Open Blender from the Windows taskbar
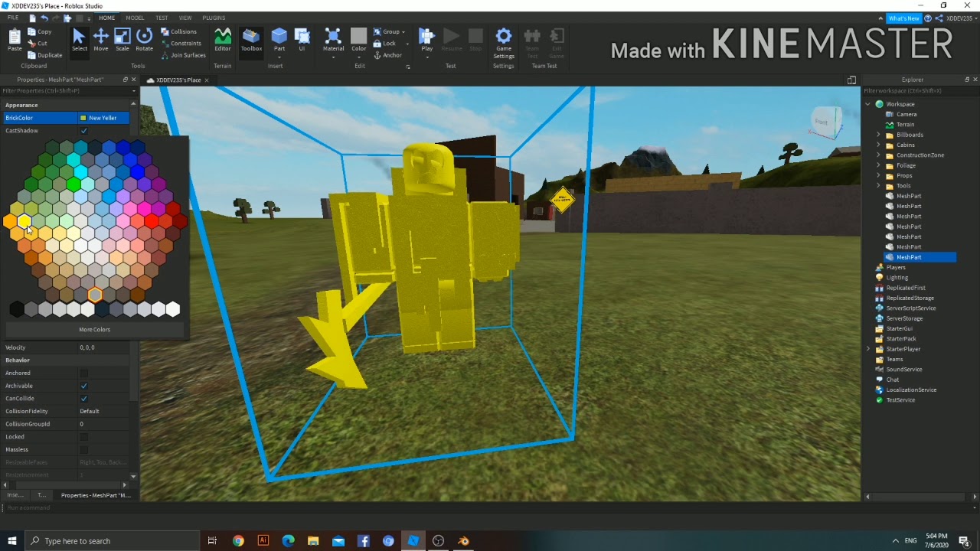980x551 pixels. click(463, 541)
